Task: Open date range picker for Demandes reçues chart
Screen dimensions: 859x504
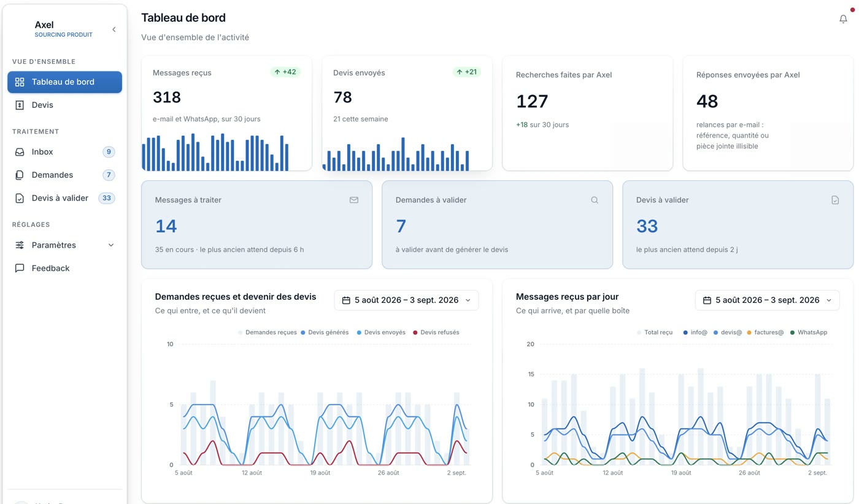Action: click(406, 300)
